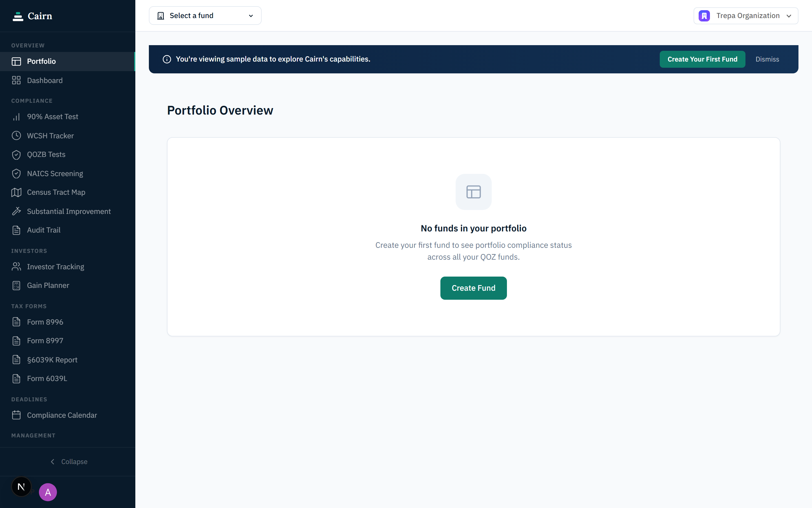Viewport: 812px width, 508px height.
Task: Click the QOZB Tests shield icon
Action: 16,155
